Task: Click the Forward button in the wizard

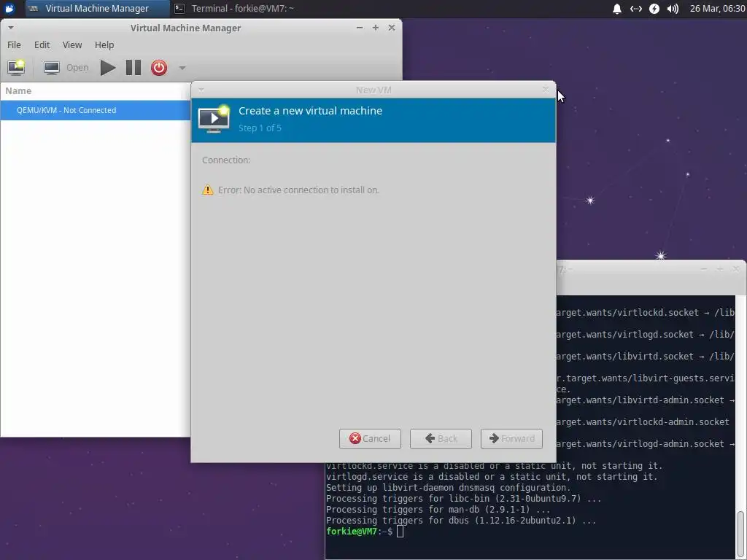Action: 511,438
